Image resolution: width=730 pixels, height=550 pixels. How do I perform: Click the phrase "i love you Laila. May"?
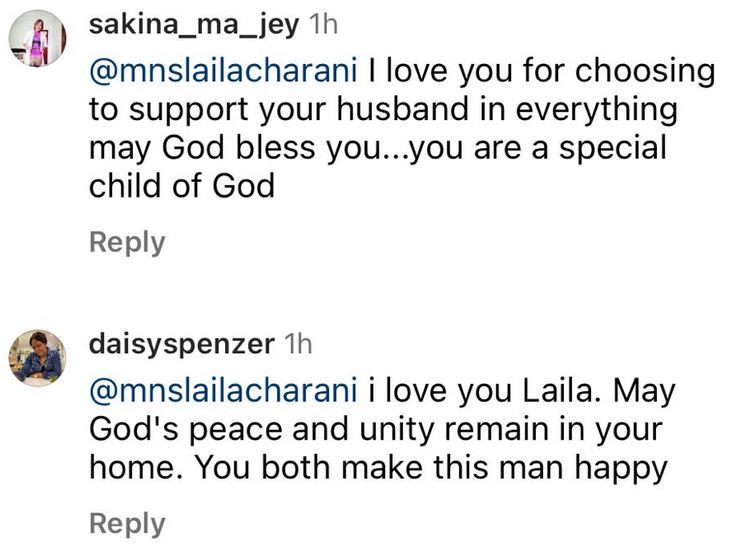521,392
